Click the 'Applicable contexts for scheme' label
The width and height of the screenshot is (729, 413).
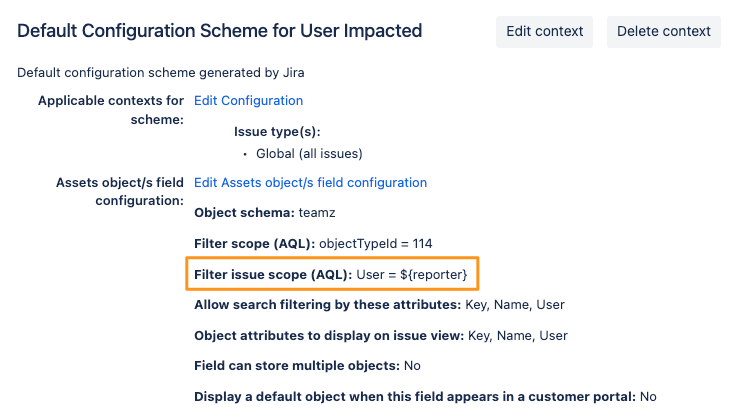click(x=111, y=110)
